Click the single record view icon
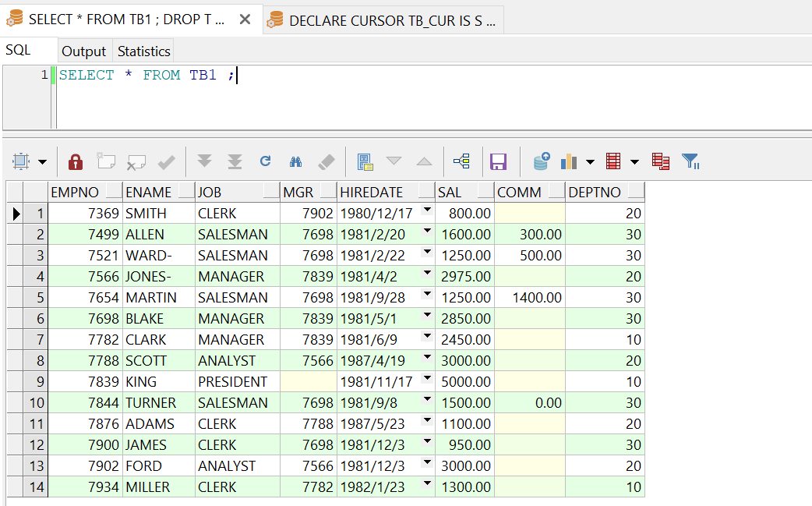The height and width of the screenshot is (506, 812). click(x=365, y=162)
